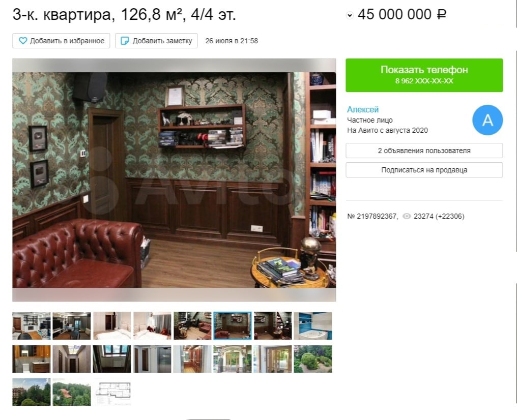Click the seller avatar with letter A
This screenshot has width=517, height=420.
click(487, 120)
